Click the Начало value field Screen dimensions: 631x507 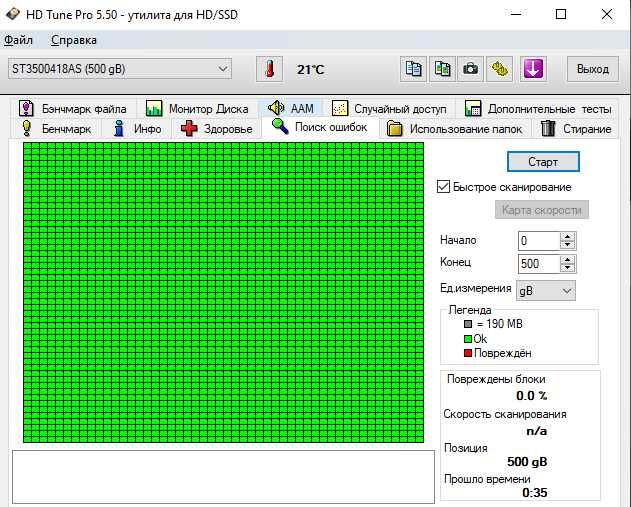pyautogui.click(x=538, y=241)
